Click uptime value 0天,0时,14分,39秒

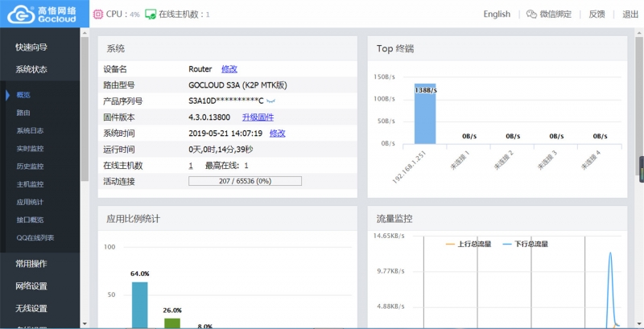click(221, 150)
